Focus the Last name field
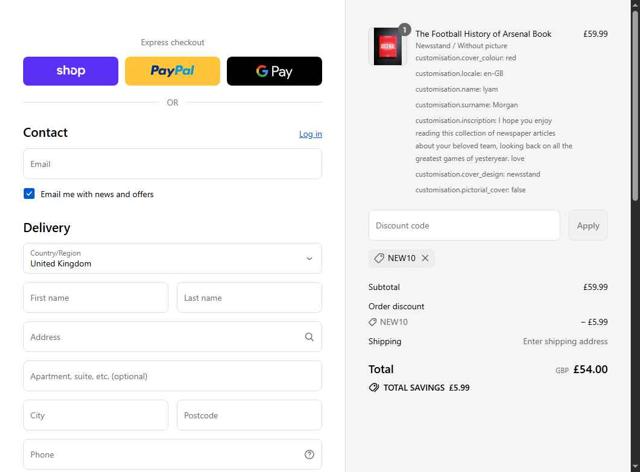This screenshot has width=640, height=472. point(249,298)
